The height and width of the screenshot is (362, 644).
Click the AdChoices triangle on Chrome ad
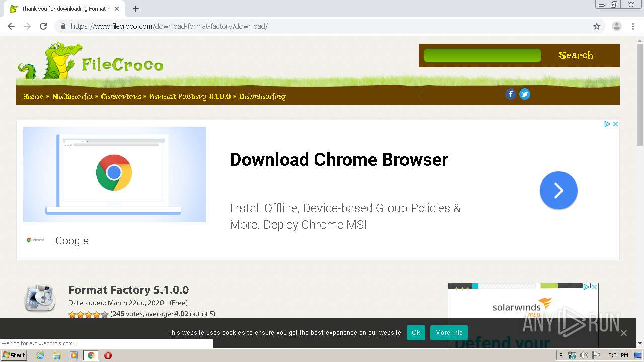tap(607, 124)
